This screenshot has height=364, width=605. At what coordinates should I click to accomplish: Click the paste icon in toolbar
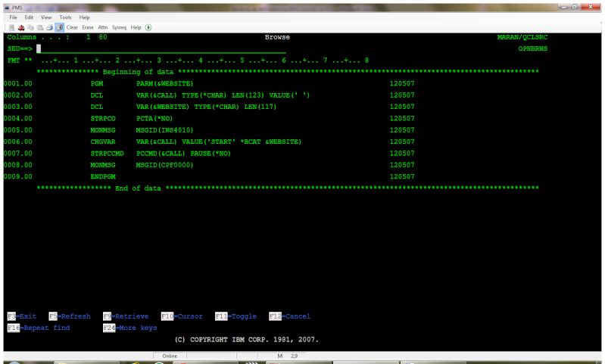(39, 27)
